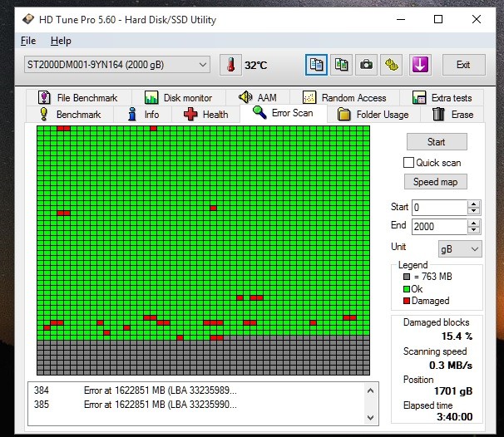This screenshot has height=437, width=504.
Task: Click the purple down-arrow minimize-to-tray icon
Action: pyautogui.click(x=420, y=65)
